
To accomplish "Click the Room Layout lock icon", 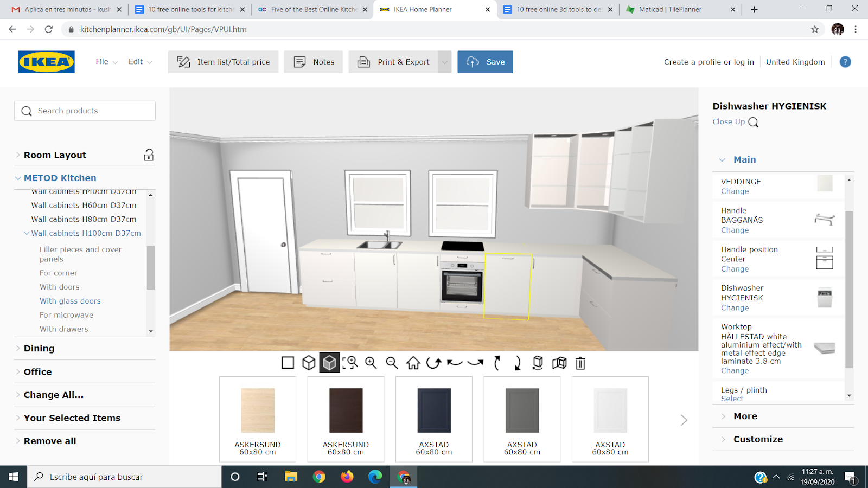I will pyautogui.click(x=149, y=155).
